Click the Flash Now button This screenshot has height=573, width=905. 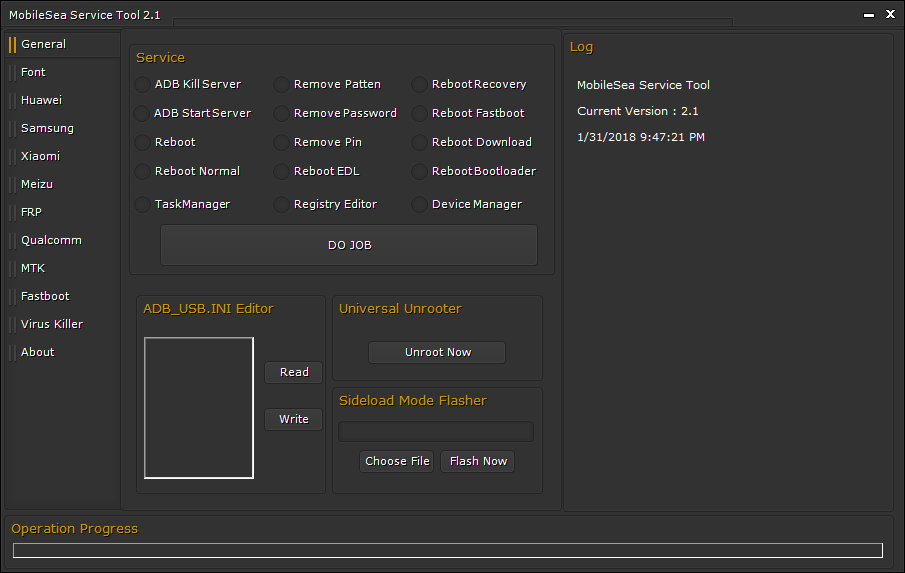click(478, 462)
